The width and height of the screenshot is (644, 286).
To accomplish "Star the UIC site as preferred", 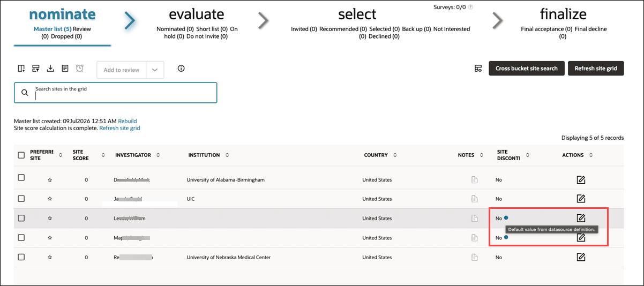I will coord(50,199).
